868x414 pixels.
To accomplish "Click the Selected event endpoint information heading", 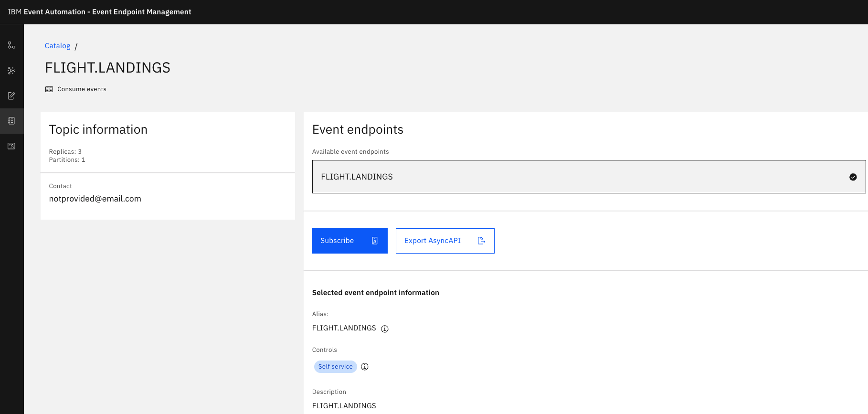I will click(375, 293).
